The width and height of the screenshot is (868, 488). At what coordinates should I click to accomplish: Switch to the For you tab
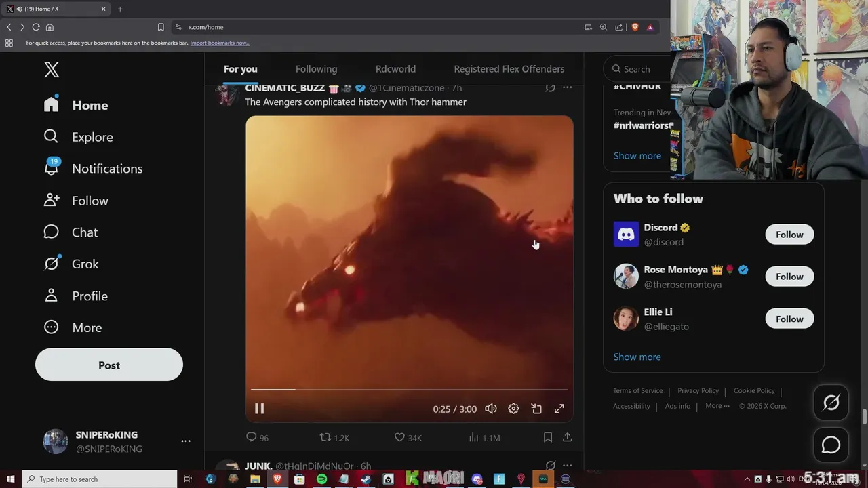[241, 69]
